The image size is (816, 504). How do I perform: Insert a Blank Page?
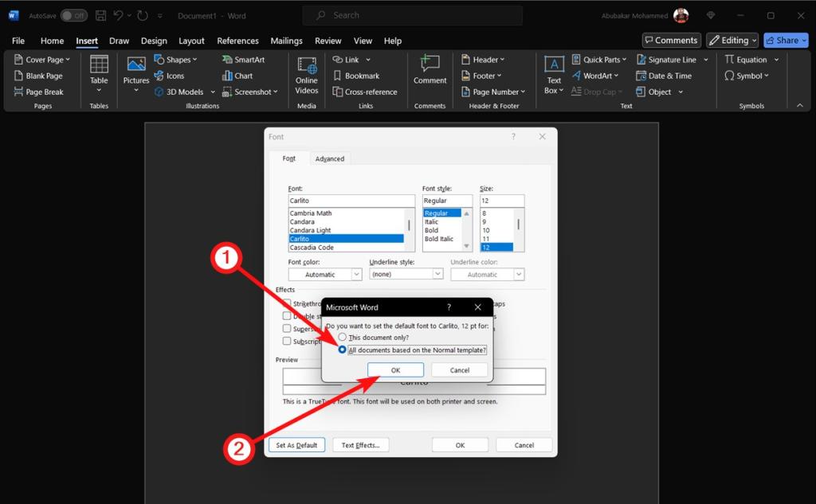click(x=38, y=76)
